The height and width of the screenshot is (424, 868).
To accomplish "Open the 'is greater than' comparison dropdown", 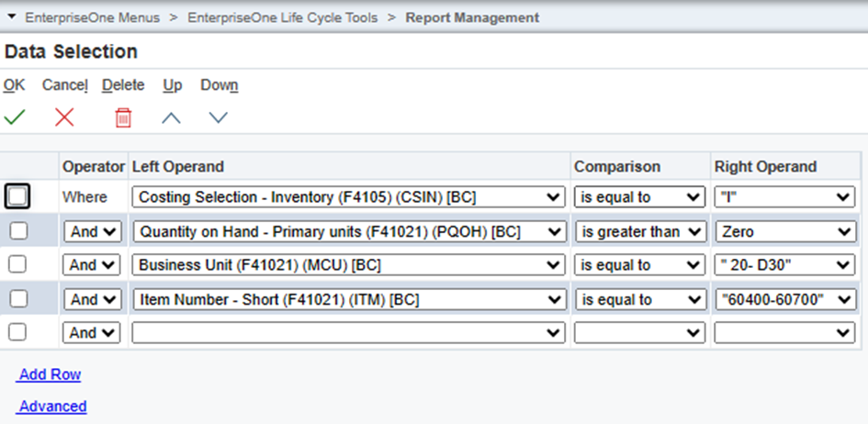I will coord(640,231).
